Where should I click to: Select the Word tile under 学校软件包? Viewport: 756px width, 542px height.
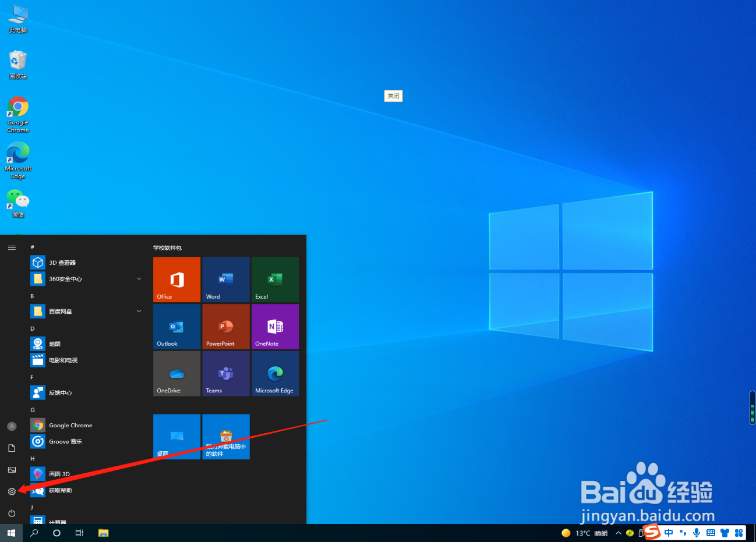(x=225, y=279)
